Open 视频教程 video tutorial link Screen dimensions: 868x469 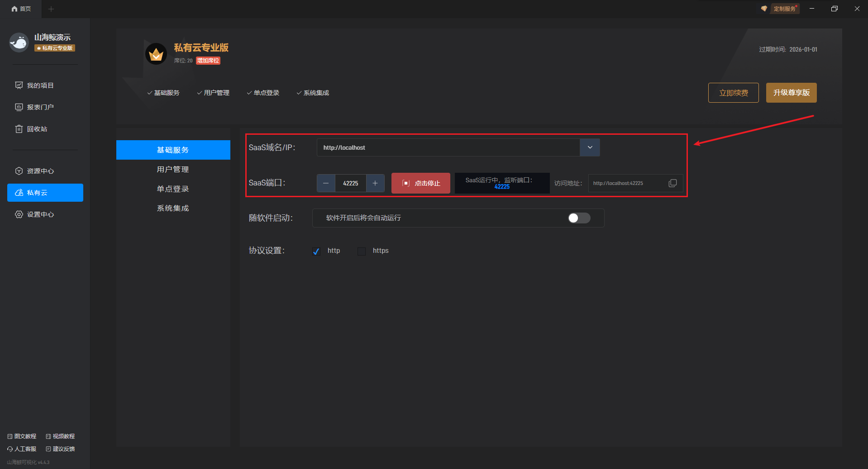[60, 436]
